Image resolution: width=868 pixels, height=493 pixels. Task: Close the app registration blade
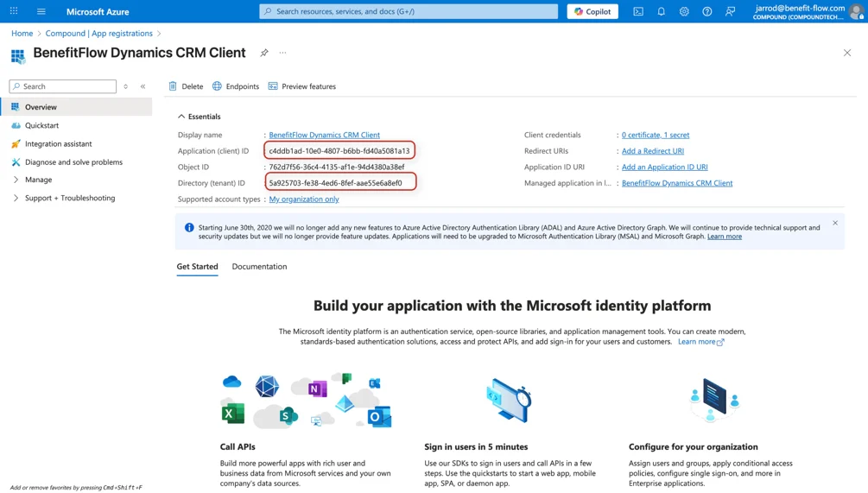(847, 53)
